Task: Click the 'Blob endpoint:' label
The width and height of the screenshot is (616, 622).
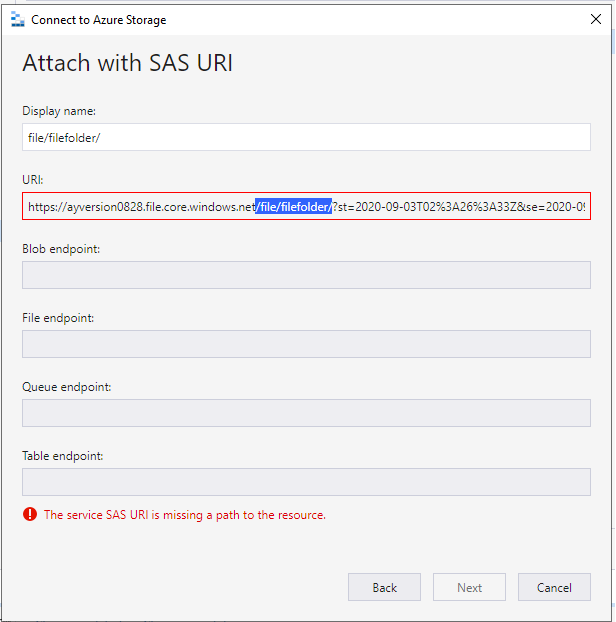Action: click(61, 249)
